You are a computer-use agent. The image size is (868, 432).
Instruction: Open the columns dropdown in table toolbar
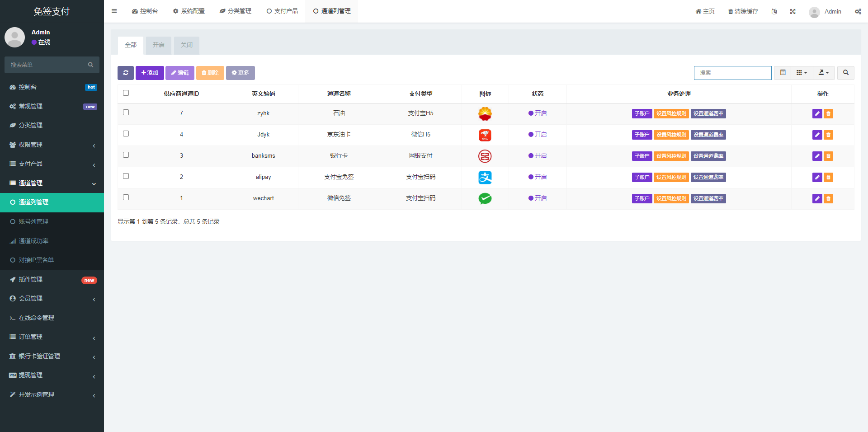point(802,73)
